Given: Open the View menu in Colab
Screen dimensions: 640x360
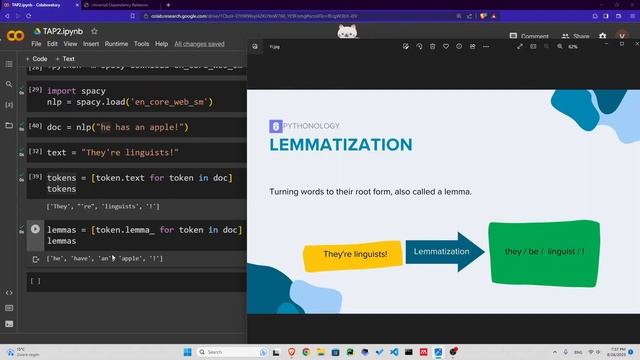Looking at the screenshot, I should pyautogui.click(x=70, y=44).
